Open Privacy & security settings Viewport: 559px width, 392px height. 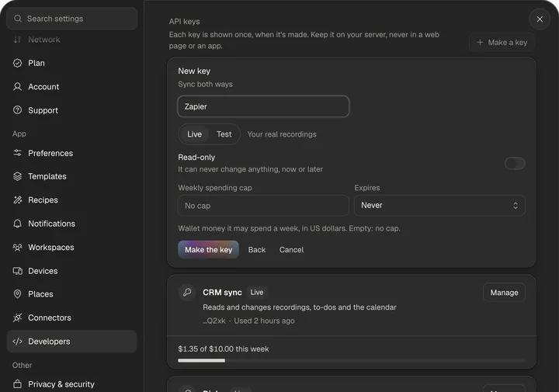coord(71,383)
